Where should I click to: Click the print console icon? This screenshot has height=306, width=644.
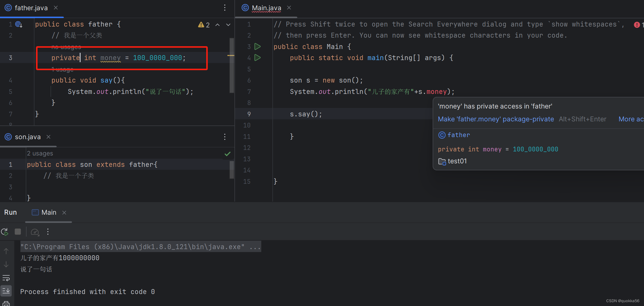coord(6,303)
